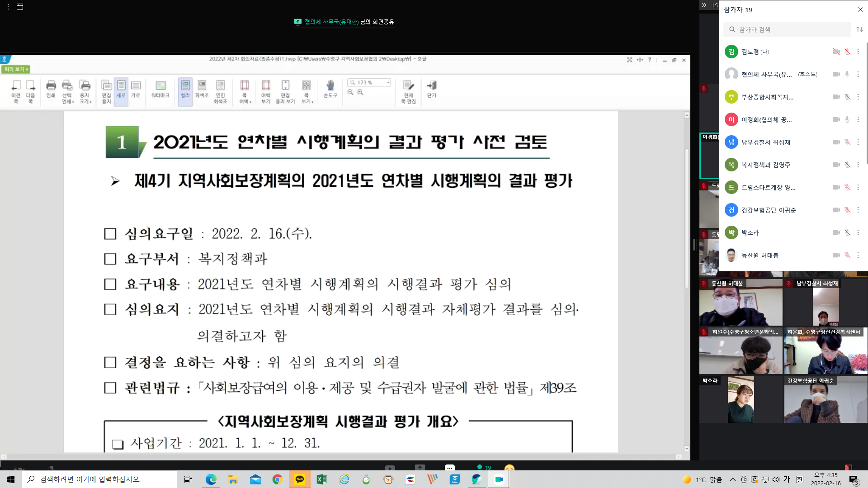Screen dimensions: 868x488
Task: Select 가로 landscape orientation
Action: pyautogui.click(x=136, y=89)
